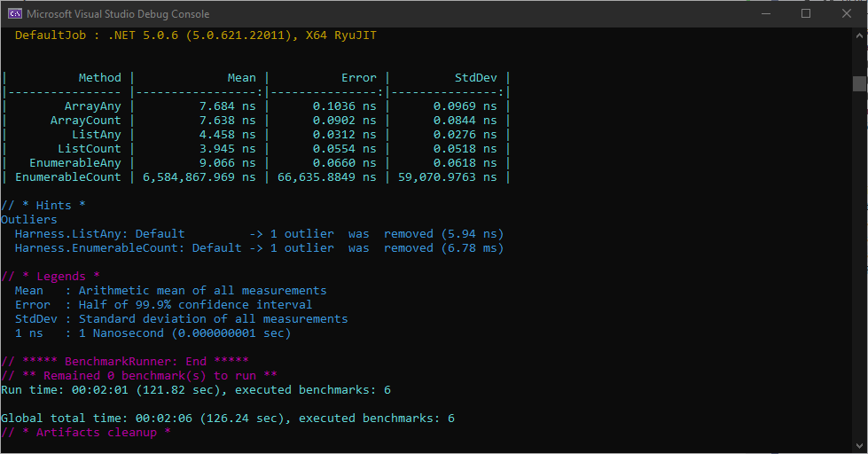Click the vertical scrollbar thumb
Screen dimensions: 868x454
pyautogui.click(x=859, y=83)
